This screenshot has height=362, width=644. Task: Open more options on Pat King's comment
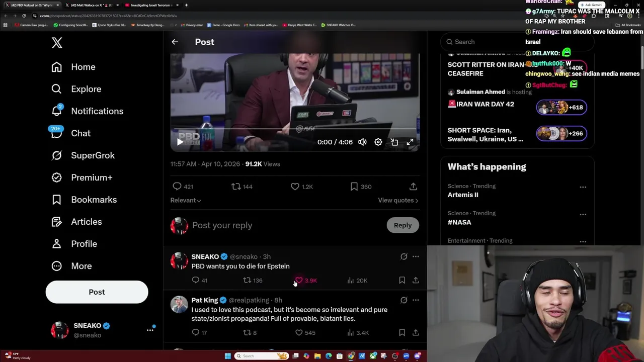pos(416,300)
